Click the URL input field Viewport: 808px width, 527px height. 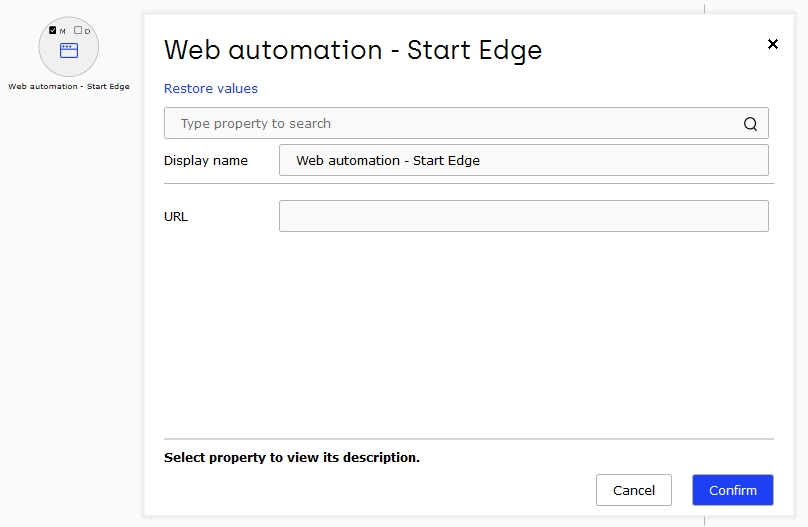(x=524, y=216)
